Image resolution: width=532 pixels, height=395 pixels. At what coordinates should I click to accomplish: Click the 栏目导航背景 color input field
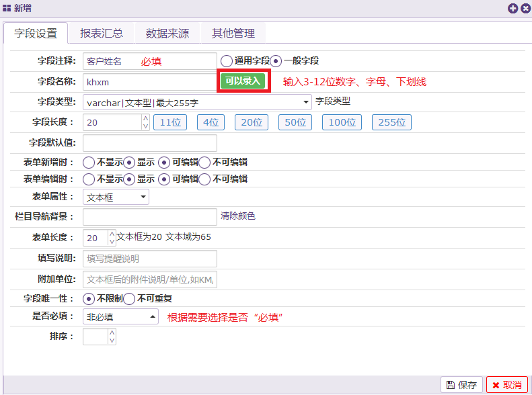pyautogui.click(x=149, y=217)
